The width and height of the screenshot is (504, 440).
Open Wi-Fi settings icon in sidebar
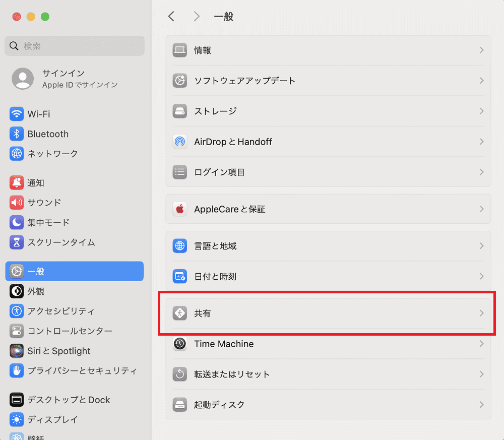click(x=17, y=114)
